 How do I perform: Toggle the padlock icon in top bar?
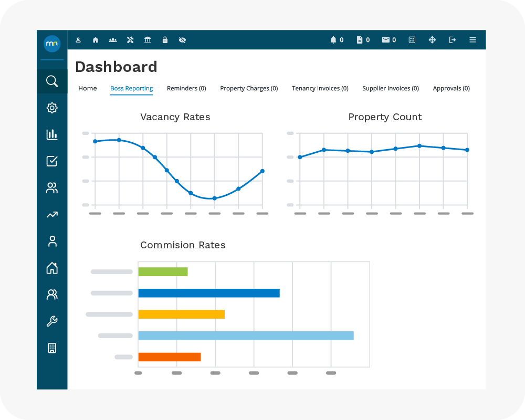point(165,40)
